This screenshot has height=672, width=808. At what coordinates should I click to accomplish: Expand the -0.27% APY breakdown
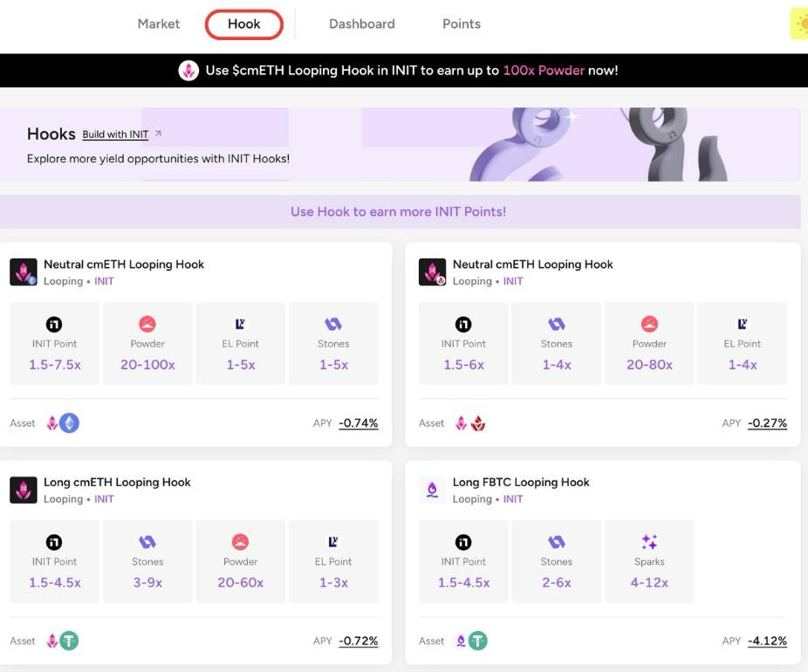(x=767, y=423)
